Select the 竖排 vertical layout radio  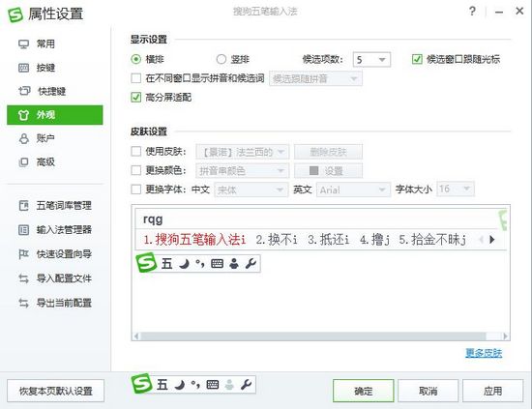222,59
